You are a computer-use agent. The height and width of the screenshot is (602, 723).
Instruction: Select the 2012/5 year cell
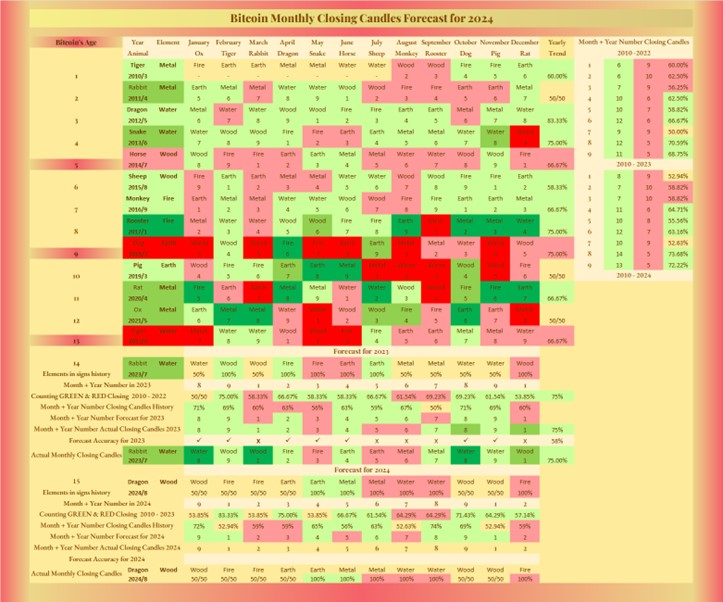pos(137,120)
